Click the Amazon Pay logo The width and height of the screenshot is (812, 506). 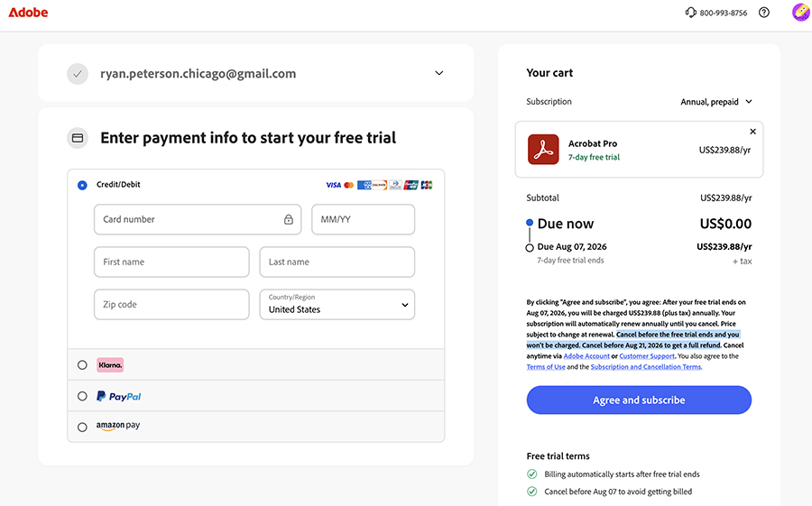[x=118, y=426]
